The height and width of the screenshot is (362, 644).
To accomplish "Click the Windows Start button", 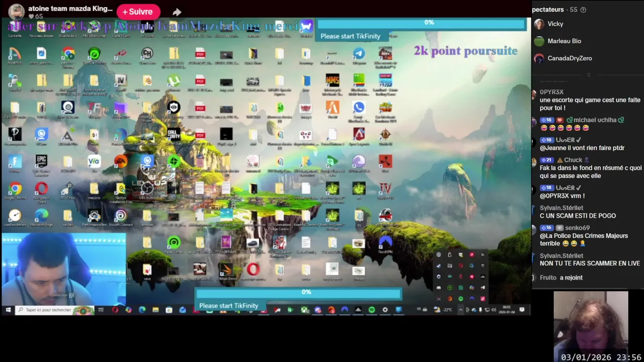I will tap(8, 310).
